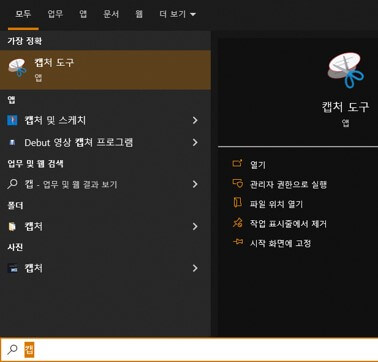Click the 캡처 및 스케치 app icon
Viewport: 378px width, 362px height.
pyautogui.click(x=12, y=120)
